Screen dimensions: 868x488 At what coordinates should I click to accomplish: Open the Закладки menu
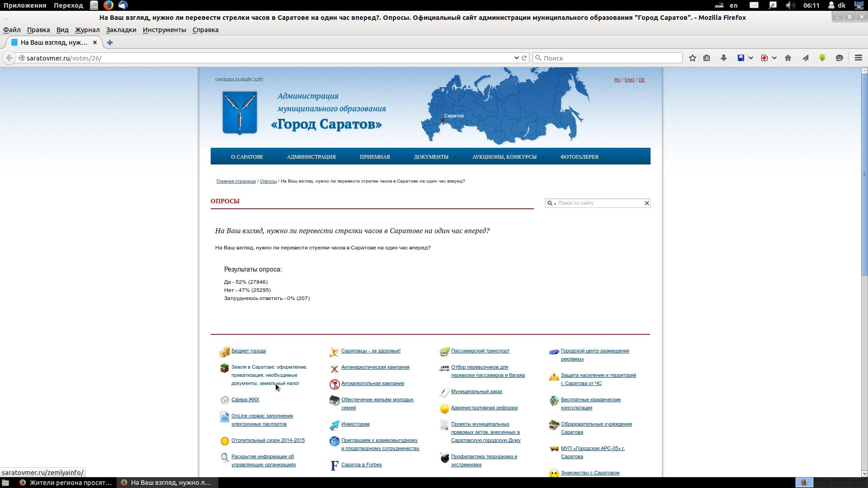click(x=121, y=30)
